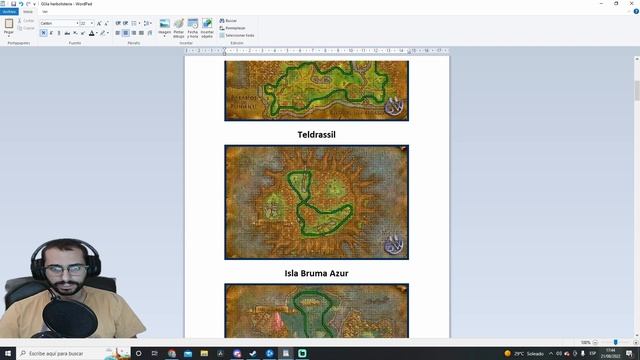
Task: Open the font size combo box
Action: coord(87,23)
